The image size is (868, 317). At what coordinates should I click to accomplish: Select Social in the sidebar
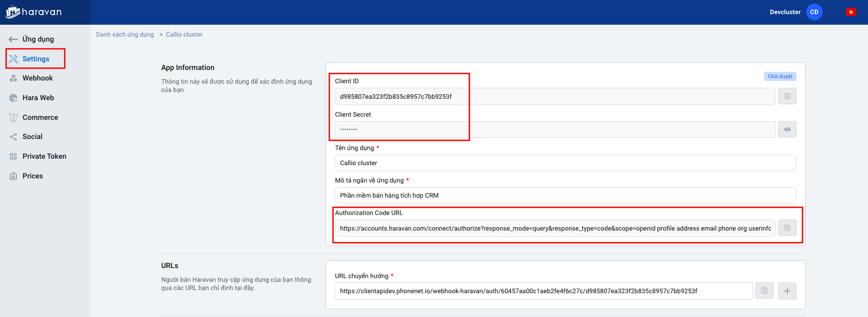[x=32, y=137]
